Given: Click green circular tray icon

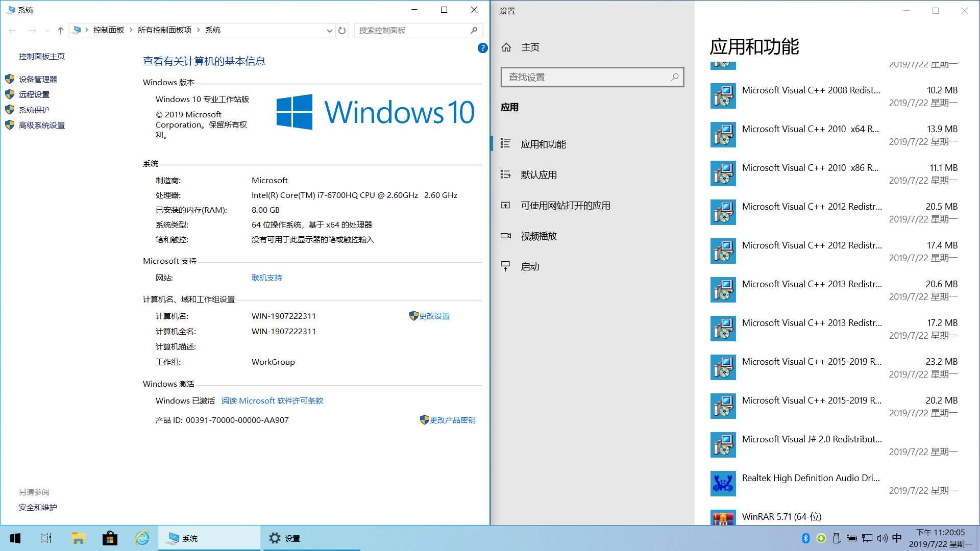Looking at the screenshot, I should 821,538.
